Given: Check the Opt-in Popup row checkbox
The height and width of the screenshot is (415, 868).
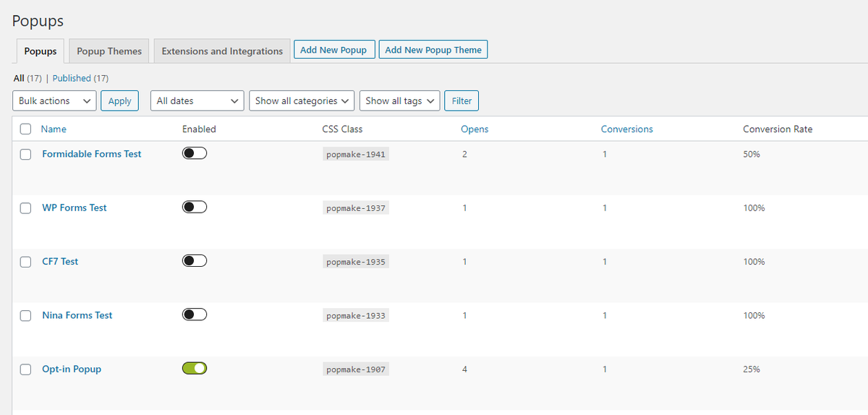Looking at the screenshot, I should pyautogui.click(x=26, y=369).
